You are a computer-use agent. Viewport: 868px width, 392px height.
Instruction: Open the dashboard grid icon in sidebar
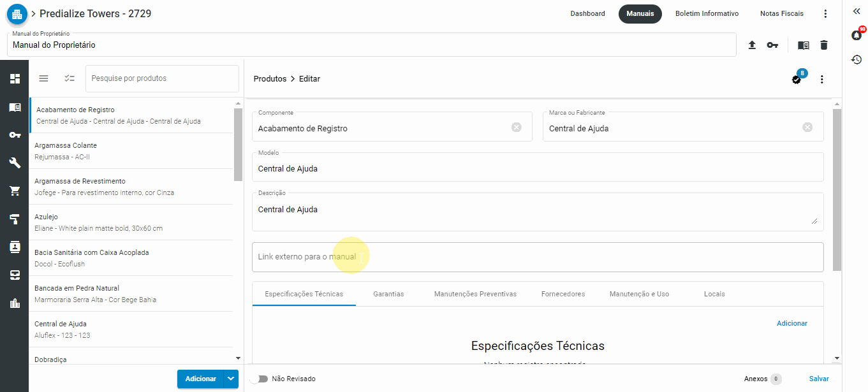pyautogui.click(x=14, y=78)
